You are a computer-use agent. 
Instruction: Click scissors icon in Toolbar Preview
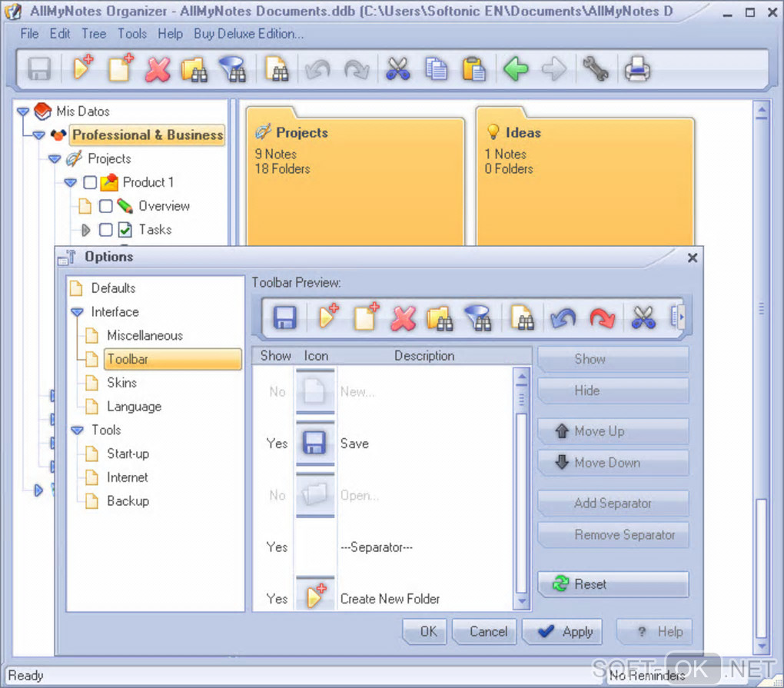pyautogui.click(x=643, y=317)
